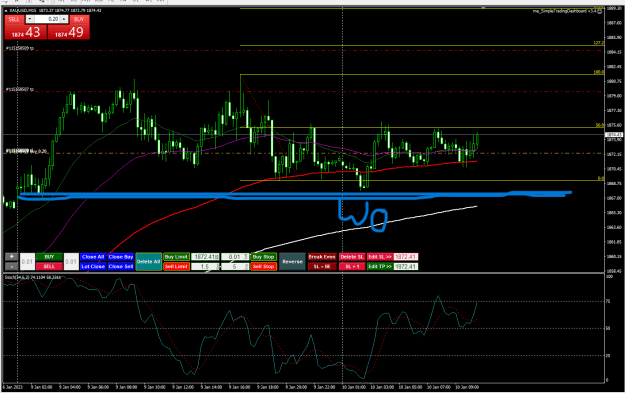Click the 0.01 field before Buy Stop
The width and height of the screenshot is (625, 393).
pyautogui.click(x=235, y=257)
